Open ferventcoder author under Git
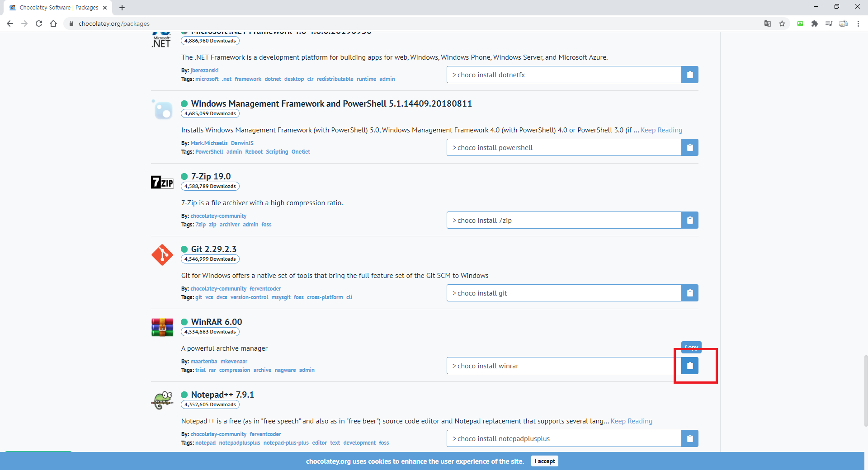 (x=265, y=289)
